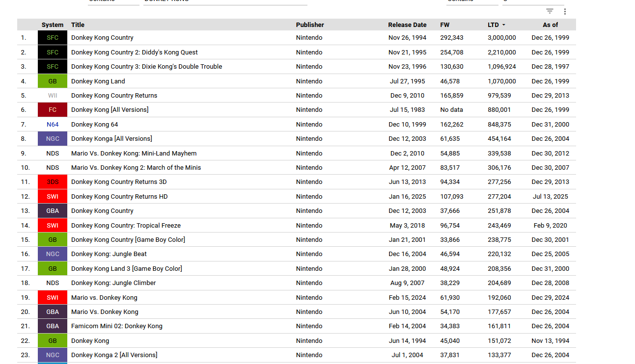The image size is (635, 364).
Task: Select title 'Donkey Kong Country 2: Diddy's Kong Quest'
Action: point(135,52)
